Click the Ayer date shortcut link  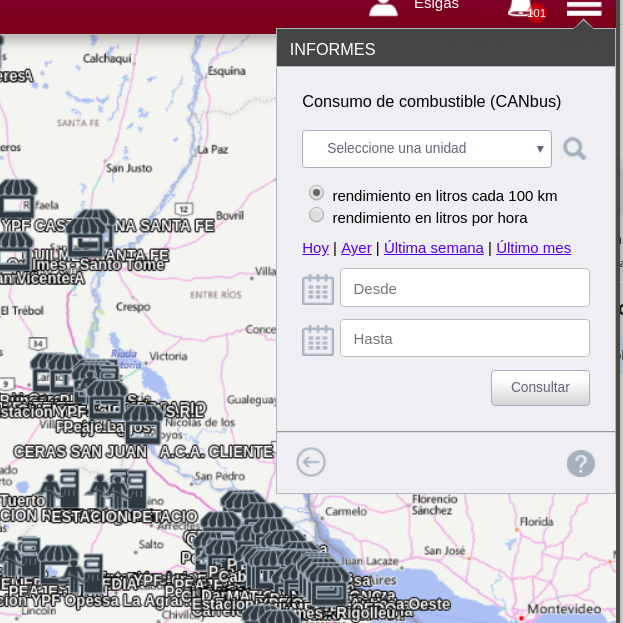pos(356,248)
